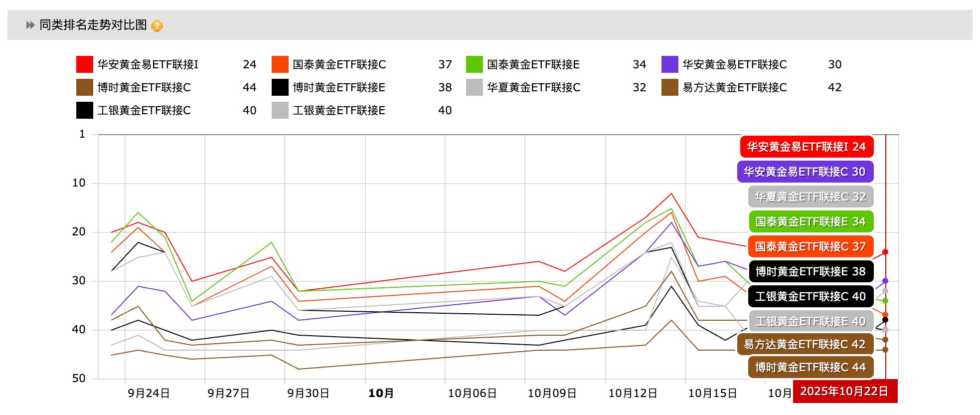This screenshot has width=980, height=415.
Task: Click the purple tooltip 华安黄金易ETF联接C 30
Action: pos(805,172)
